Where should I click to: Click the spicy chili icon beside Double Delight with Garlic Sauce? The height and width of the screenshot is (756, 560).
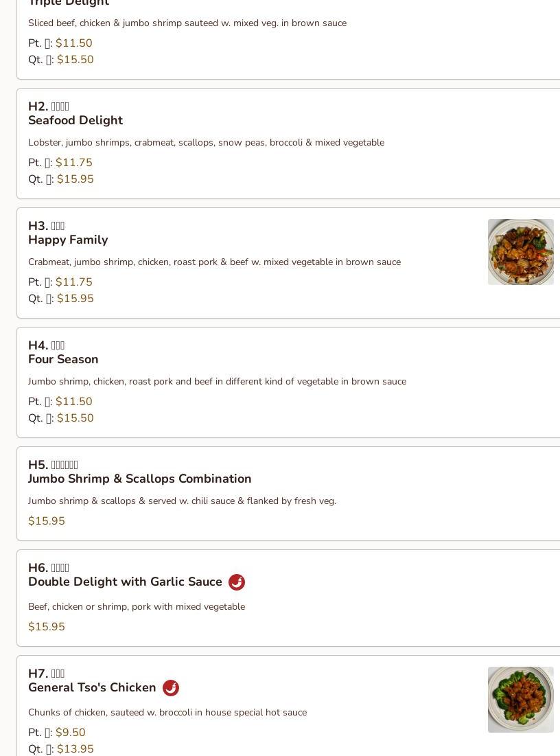(x=236, y=582)
